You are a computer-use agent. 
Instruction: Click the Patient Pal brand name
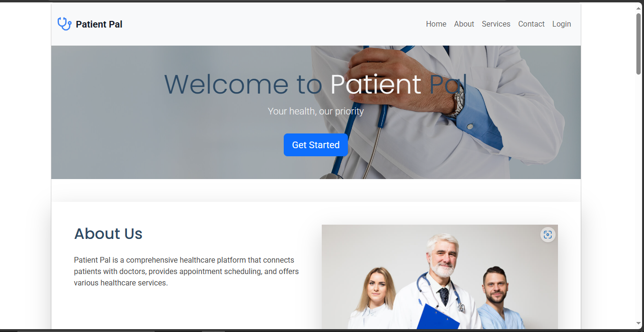pos(99,24)
